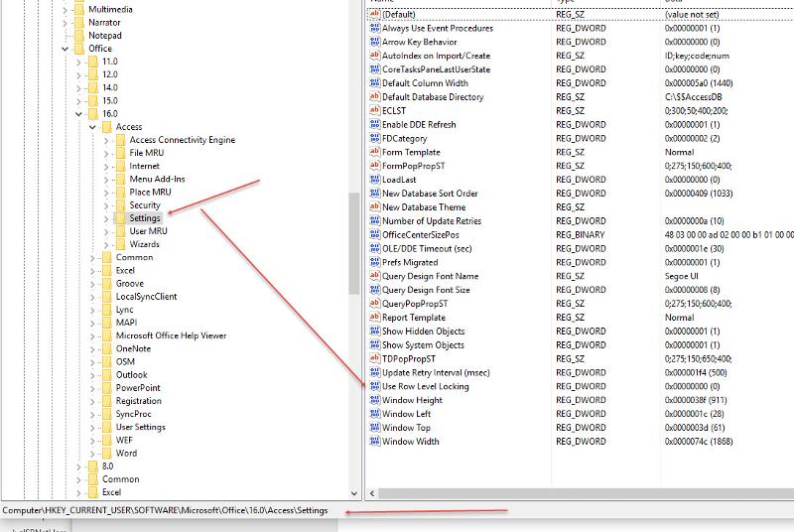Image resolution: width=794 pixels, height=532 pixels.
Task: Expand the Excel key under 16.0
Action: [93, 270]
